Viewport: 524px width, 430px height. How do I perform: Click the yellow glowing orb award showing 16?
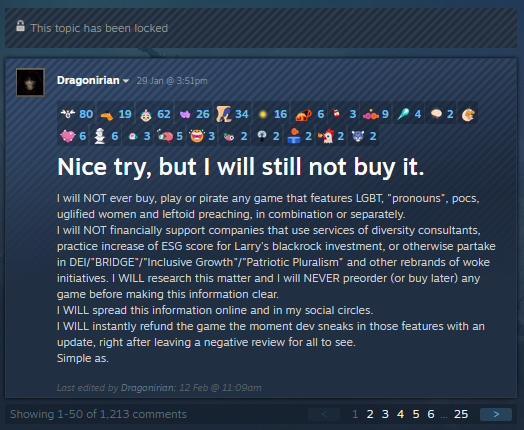272,114
